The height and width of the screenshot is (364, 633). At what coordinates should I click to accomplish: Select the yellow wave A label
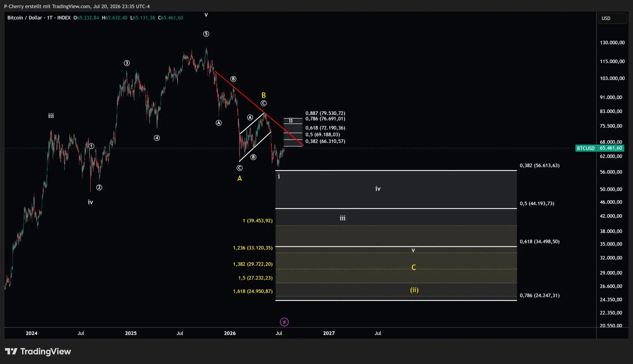[x=240, y=178]
